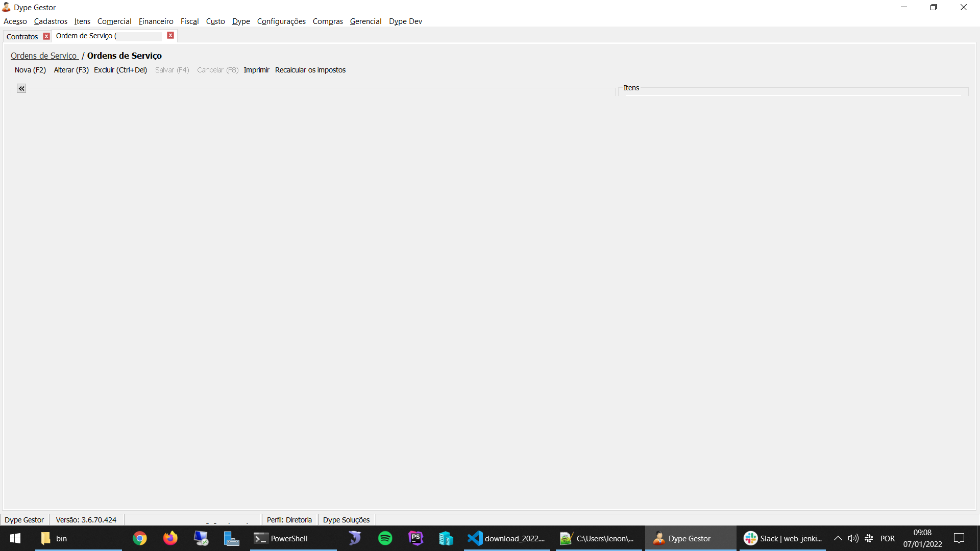Click Excluir (Ctrl+Del) to delete
Viewport: 980px width, 551px height.
pos(120,70)
